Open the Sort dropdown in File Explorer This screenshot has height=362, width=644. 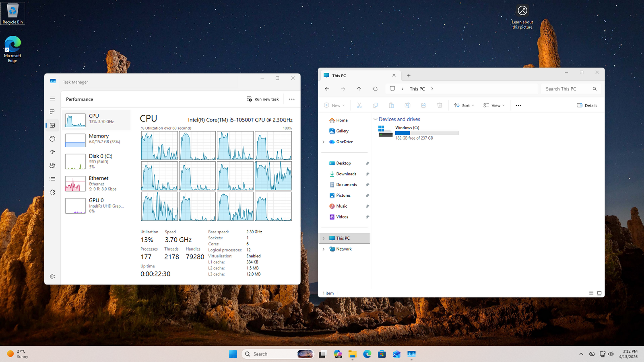(x=464, y=105)
